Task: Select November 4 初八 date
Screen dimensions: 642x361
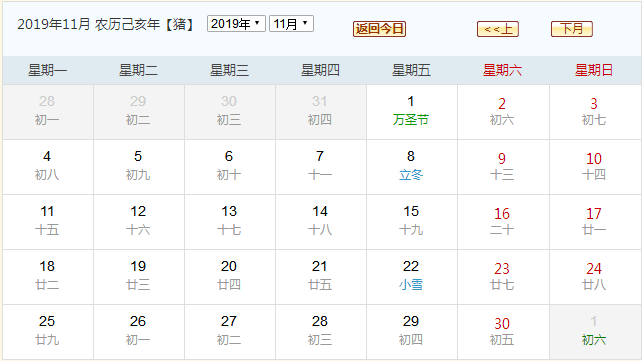Action: point(47,167)
